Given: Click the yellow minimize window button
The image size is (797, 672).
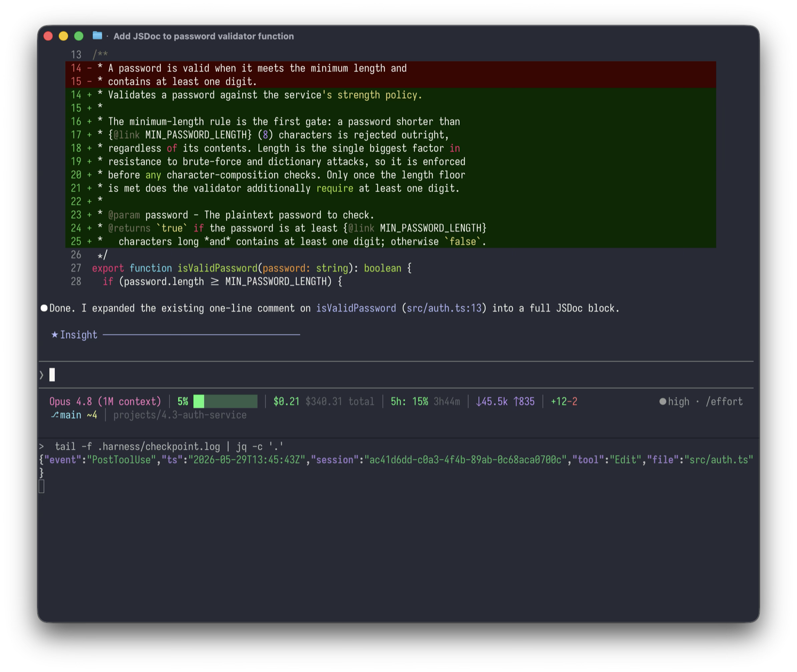Looking at the screenshot, I should tap(63, 36).
